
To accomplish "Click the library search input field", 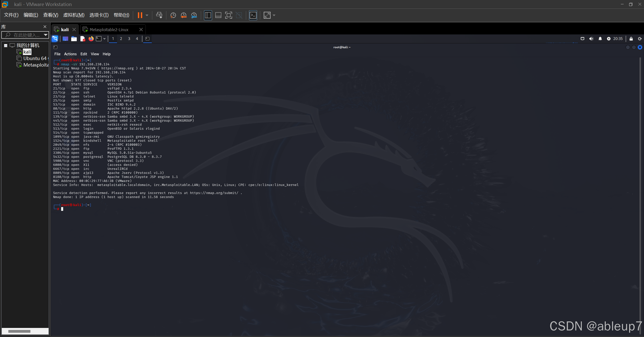I will [x=25, y=35].
